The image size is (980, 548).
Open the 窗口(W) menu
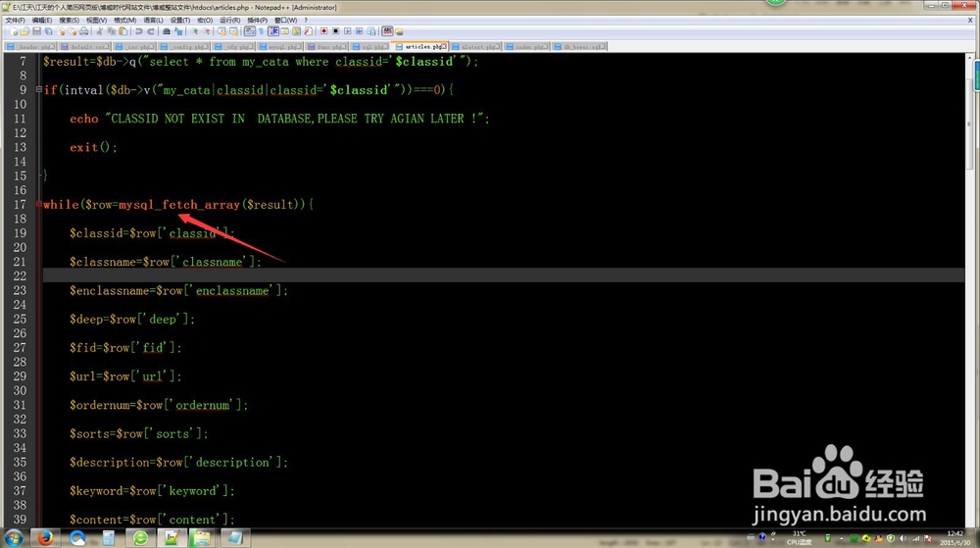pyautogui.click(x=285, y=20)
